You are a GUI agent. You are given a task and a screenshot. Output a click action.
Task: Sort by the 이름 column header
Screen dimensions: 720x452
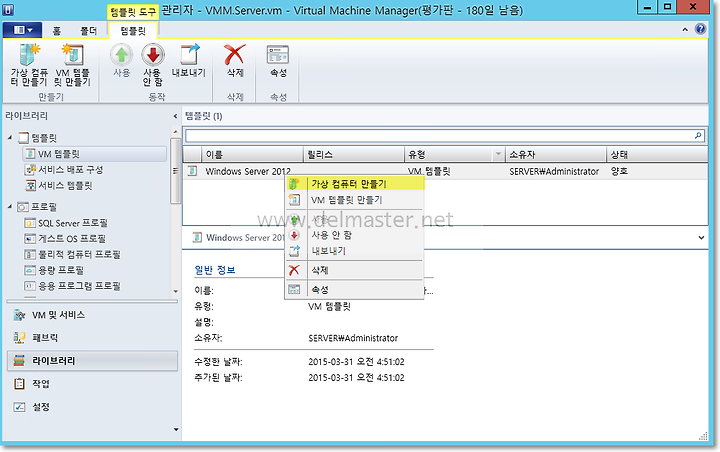(253, 154)
